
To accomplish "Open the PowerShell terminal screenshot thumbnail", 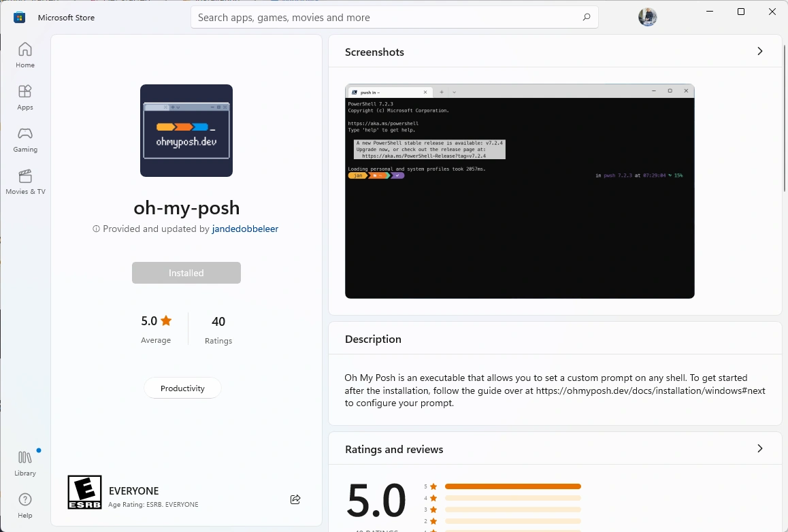I will (x=519, y=191).
